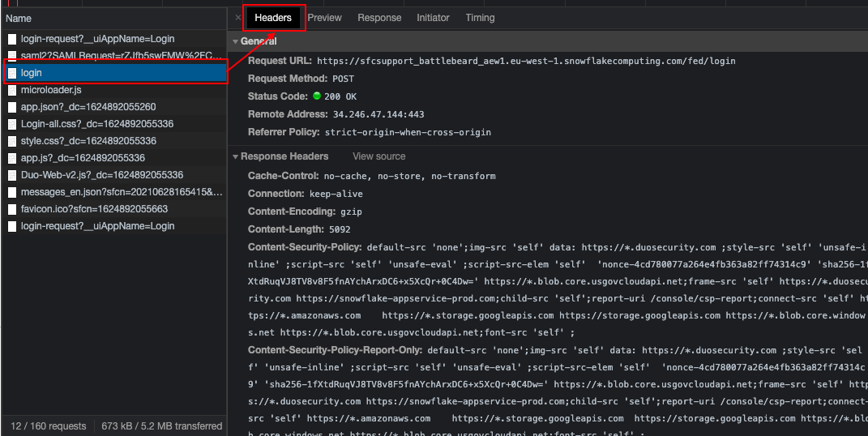This screenshot has height=436, width=868.
Task: Click the green status code indicator
Action: 317,96
